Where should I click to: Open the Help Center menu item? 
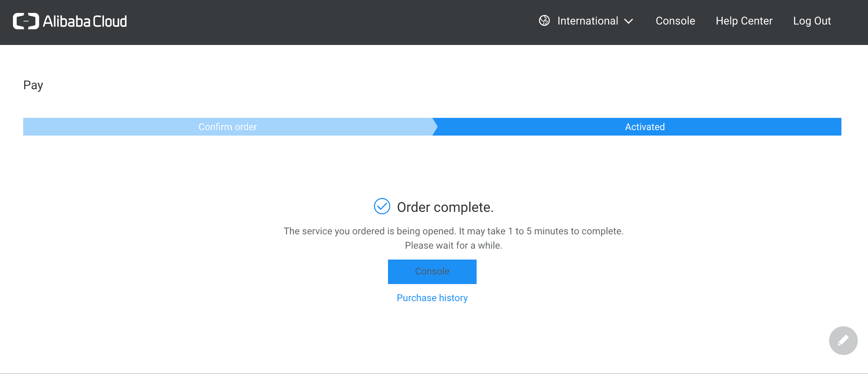744,21
